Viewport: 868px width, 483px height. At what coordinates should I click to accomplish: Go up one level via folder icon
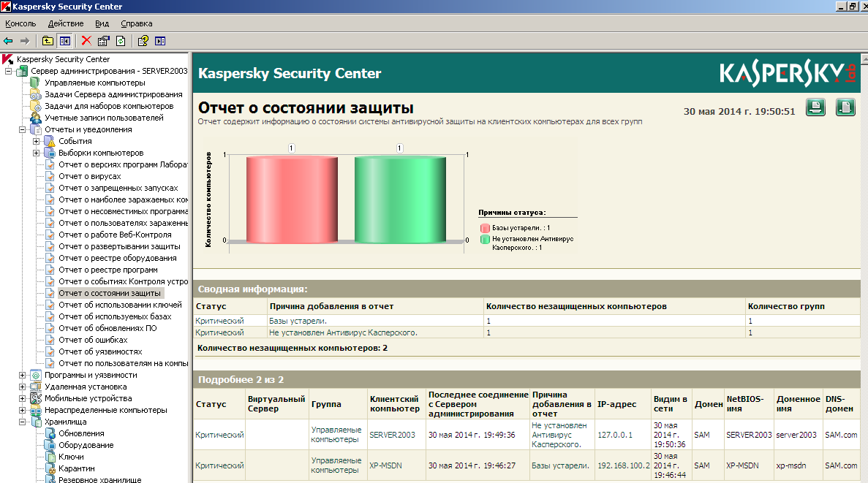coord(48,41)
